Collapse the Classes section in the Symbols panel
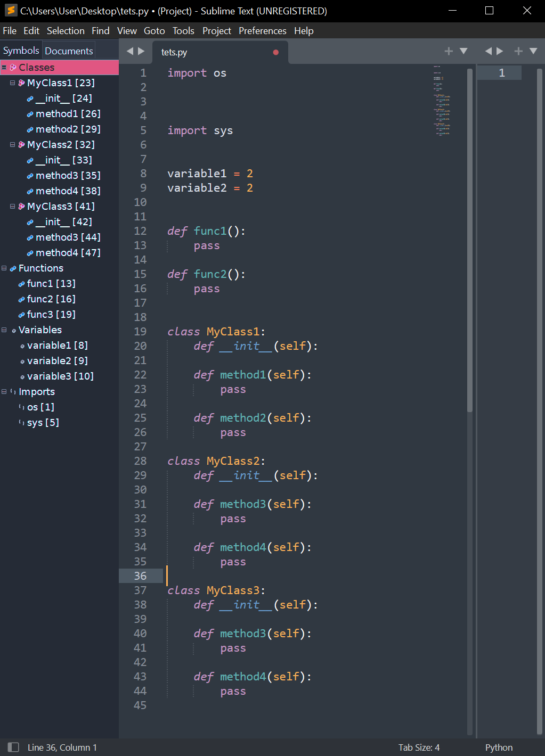 (x=4, y=67)
